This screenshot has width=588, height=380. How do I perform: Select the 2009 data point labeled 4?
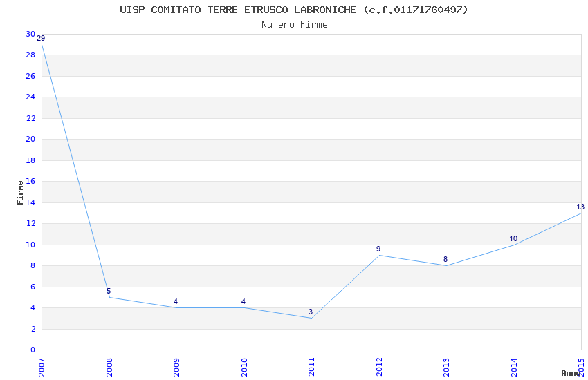point(176,307)
